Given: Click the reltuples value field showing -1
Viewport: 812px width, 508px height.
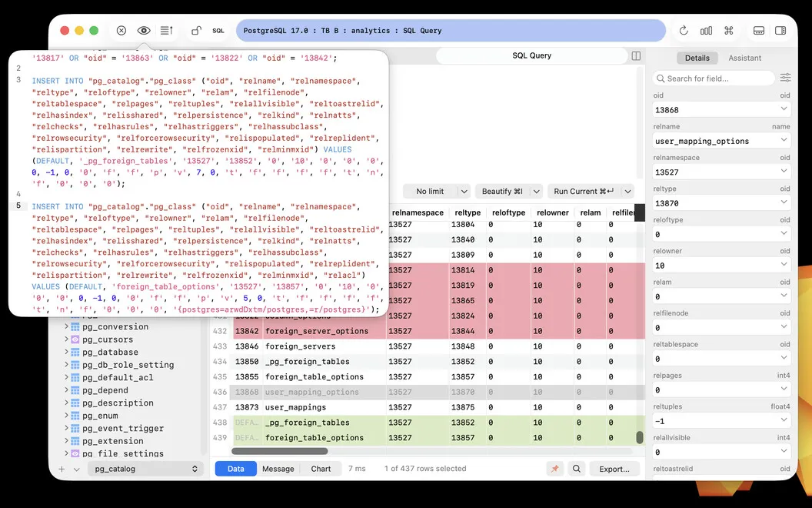Looking at the screenshot, I should pos(721,421).
